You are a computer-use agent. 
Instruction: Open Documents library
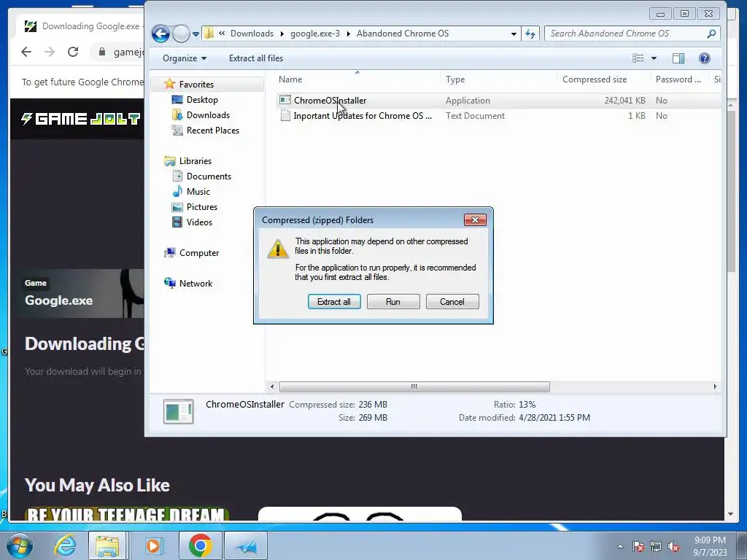tap(209, 176)
